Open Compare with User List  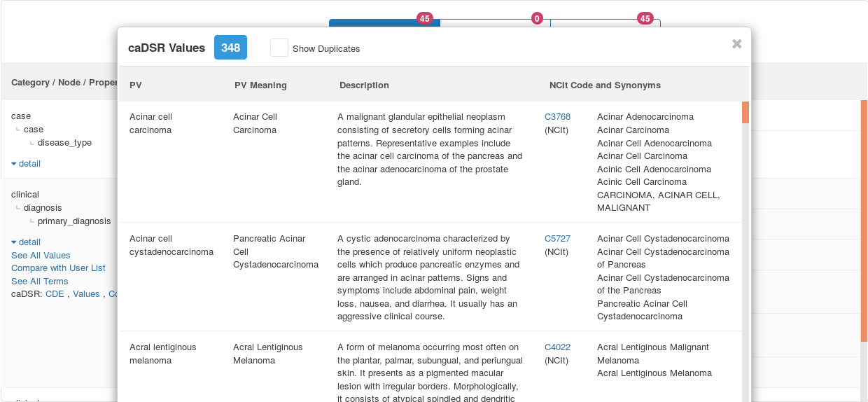point(58,268)
